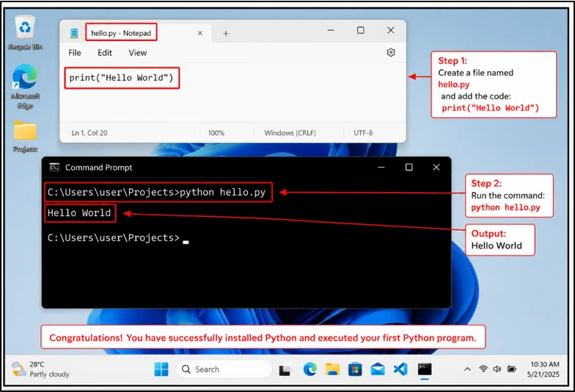
Task: Launch Visual Studio Code from the taskbar
Action: [400, 369]
